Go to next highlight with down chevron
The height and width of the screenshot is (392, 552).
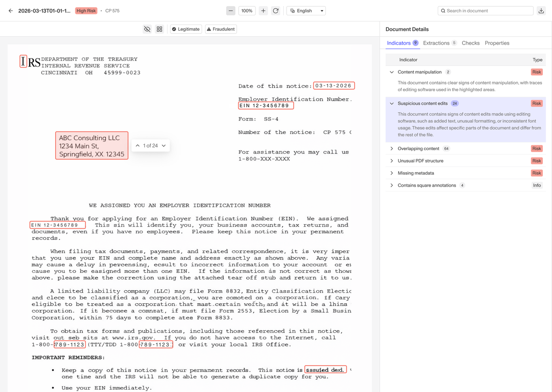[x=164, y=146]
